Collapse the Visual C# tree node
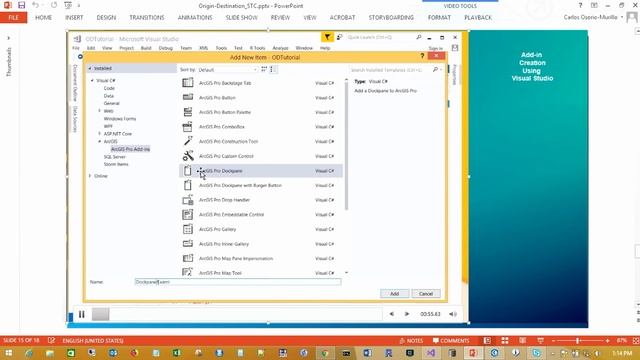The image size is (640, 360). pyautogui.click(x=92, y=80)
